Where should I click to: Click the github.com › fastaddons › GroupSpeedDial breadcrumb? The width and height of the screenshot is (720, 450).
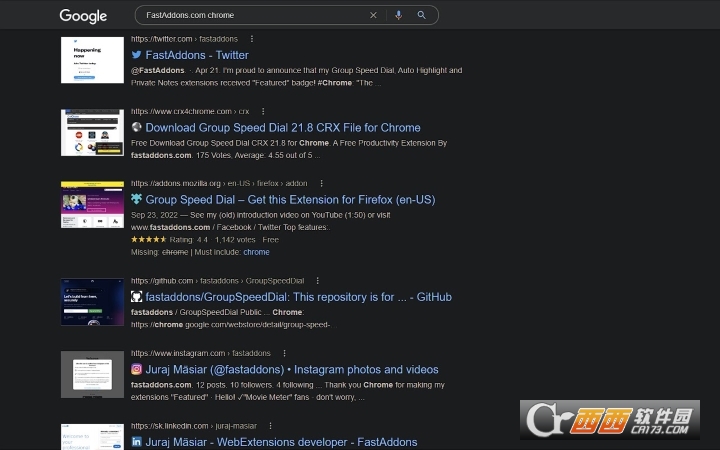tap(217, 281)
